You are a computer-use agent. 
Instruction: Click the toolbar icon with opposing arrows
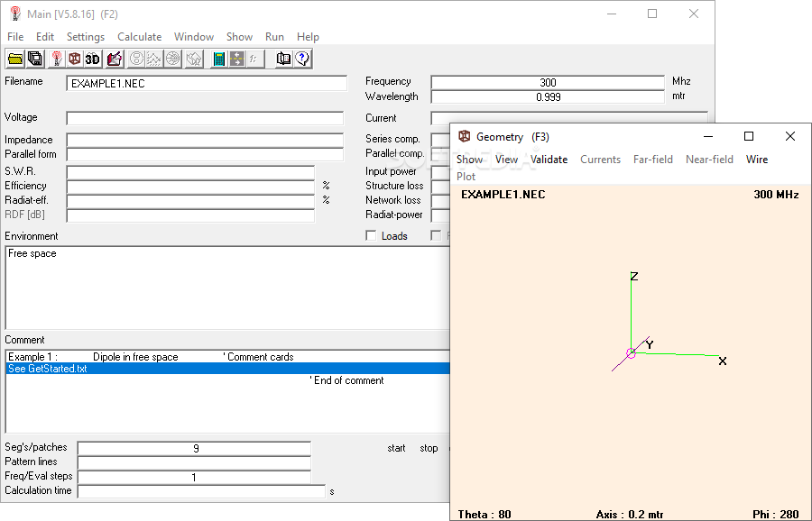pos(236,59)
